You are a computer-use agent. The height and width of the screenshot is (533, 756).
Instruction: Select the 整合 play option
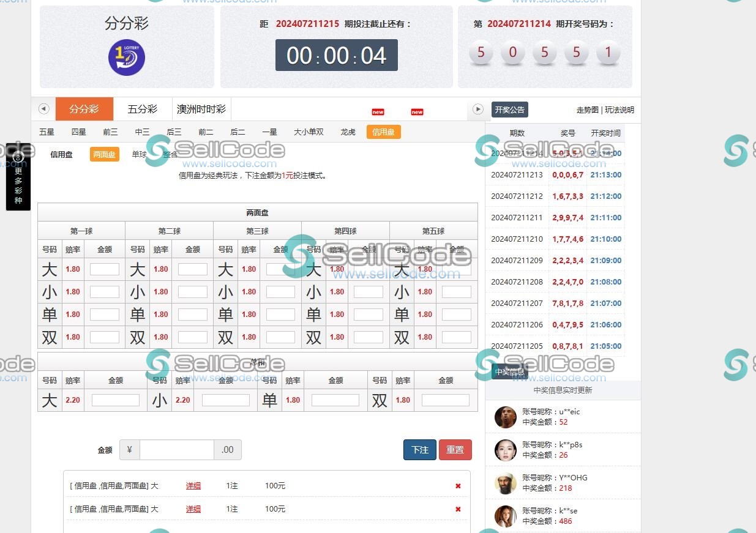coord(170,154)
